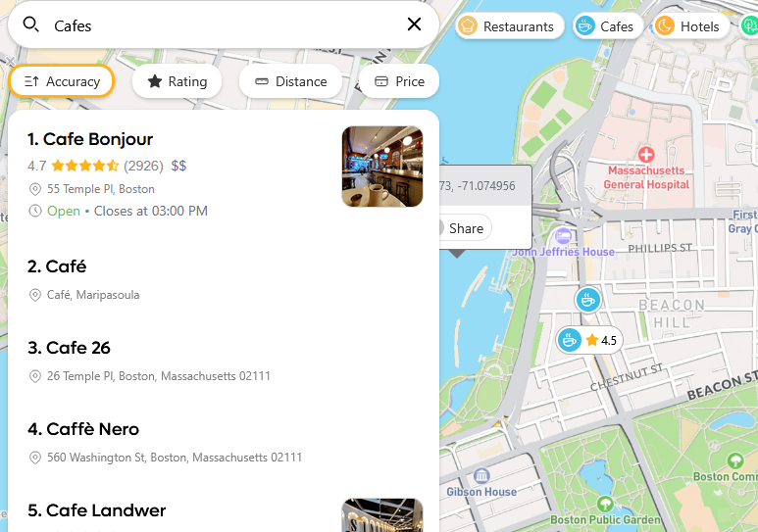
Task: Open the Cafe Bonjour photo thumbnail
Action: pos(381,167)
